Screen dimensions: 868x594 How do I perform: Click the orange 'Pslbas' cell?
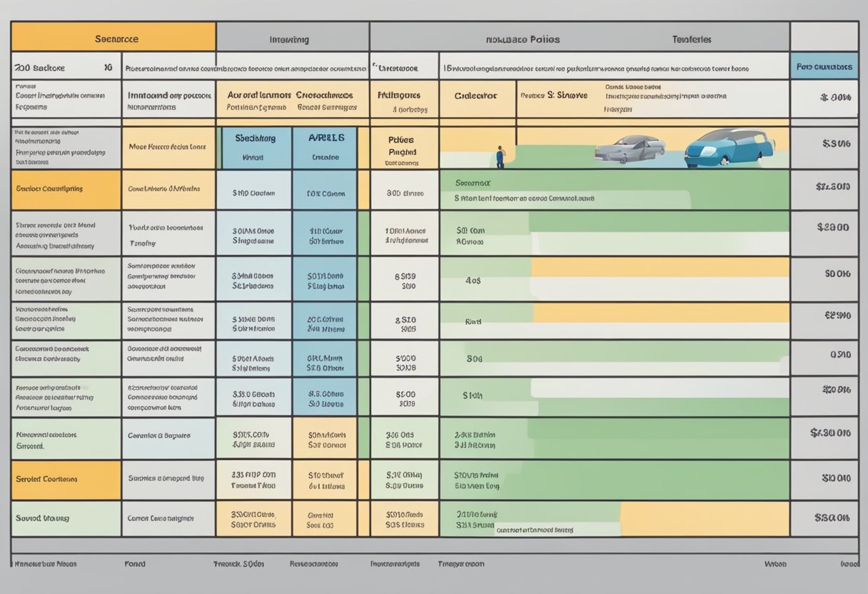402,148
